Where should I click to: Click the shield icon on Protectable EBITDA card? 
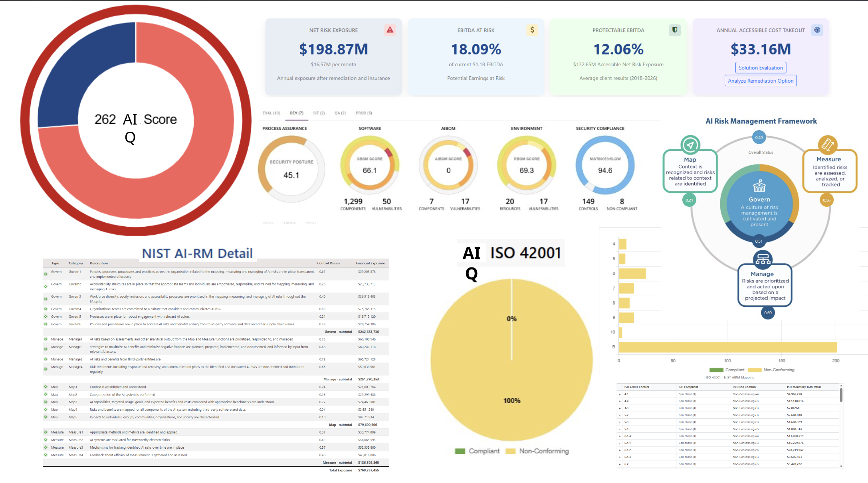pyautogui.click(x=675, y=30)
